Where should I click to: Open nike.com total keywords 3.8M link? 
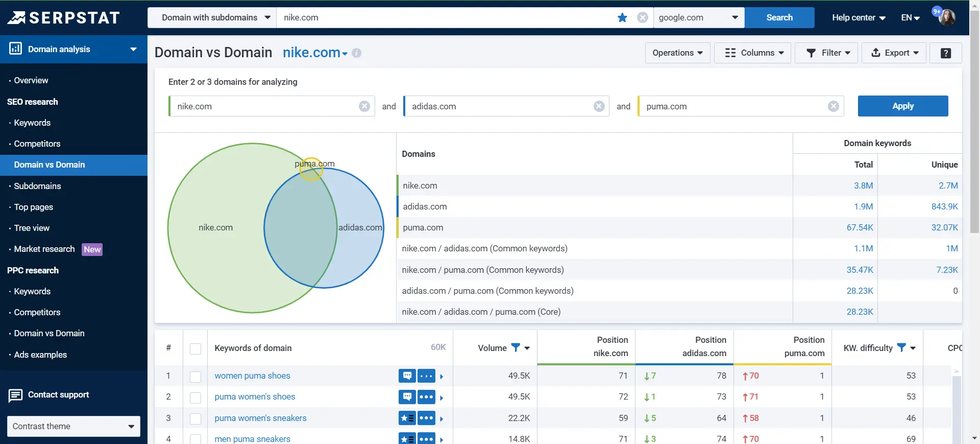[863, 185]
